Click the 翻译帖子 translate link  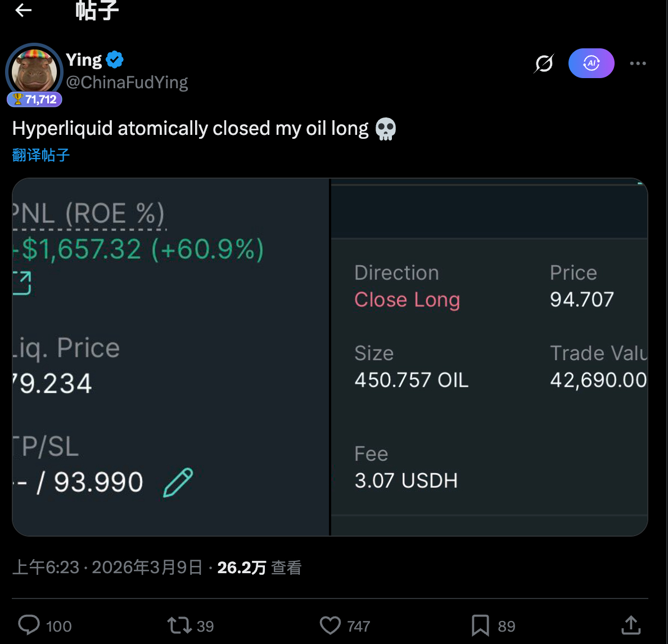coord(41,155)
